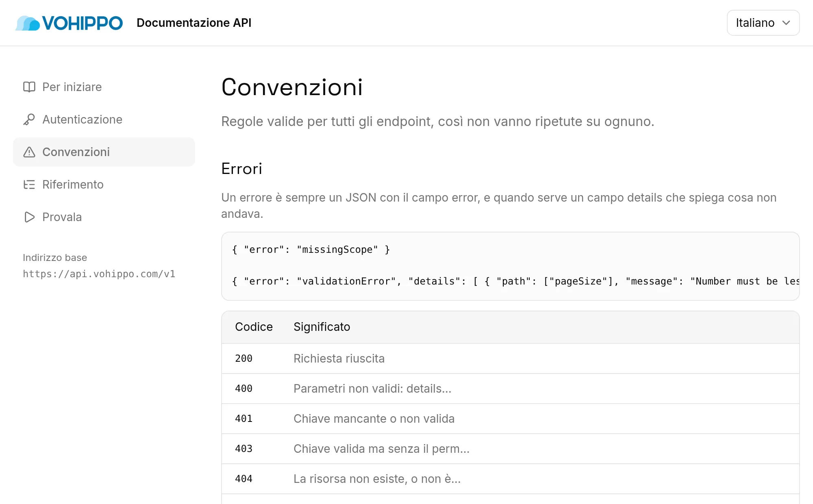Open the Italiano language dropdown
This screenshot has height=504, width=813.
tap(763, 23)
